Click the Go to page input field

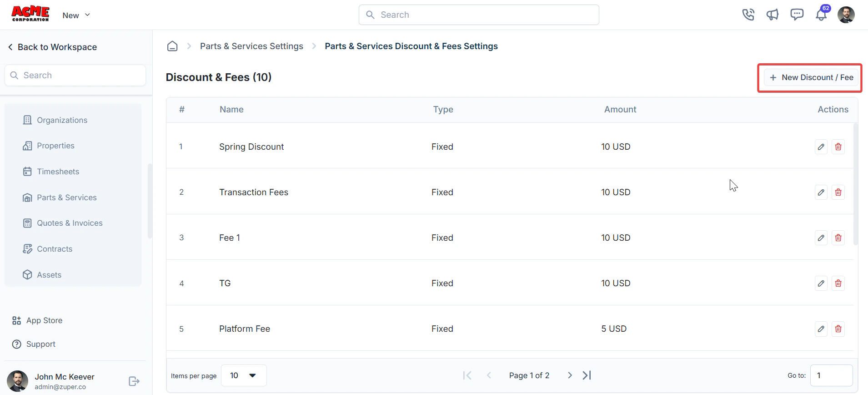tap(831, 375)
